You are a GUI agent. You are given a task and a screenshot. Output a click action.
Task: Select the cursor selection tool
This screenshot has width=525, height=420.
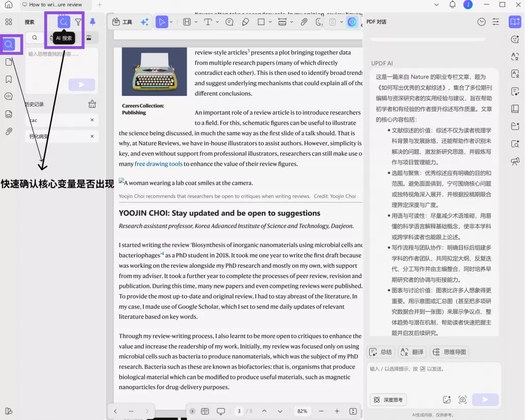point(161,22)
